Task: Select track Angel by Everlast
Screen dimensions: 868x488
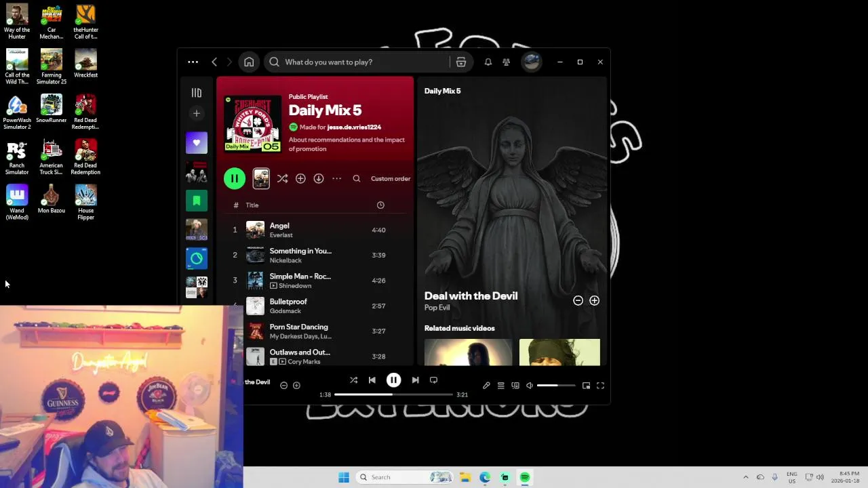Action: 315,230
